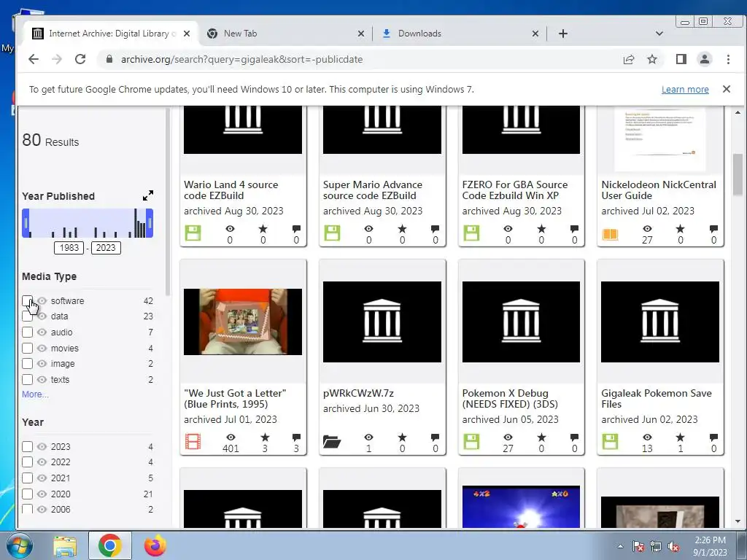Screen dimensions: 747x560
Task: Check the 2023 year checkbox
Action: pos(27,447)
